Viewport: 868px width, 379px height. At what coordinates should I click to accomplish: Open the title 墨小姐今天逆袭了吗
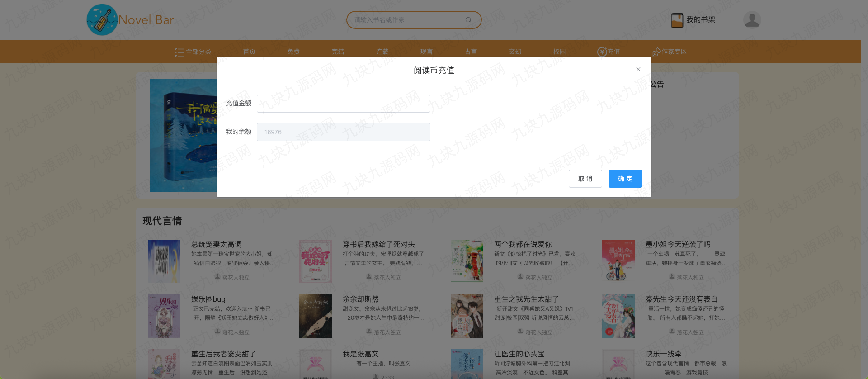[678, 245]
